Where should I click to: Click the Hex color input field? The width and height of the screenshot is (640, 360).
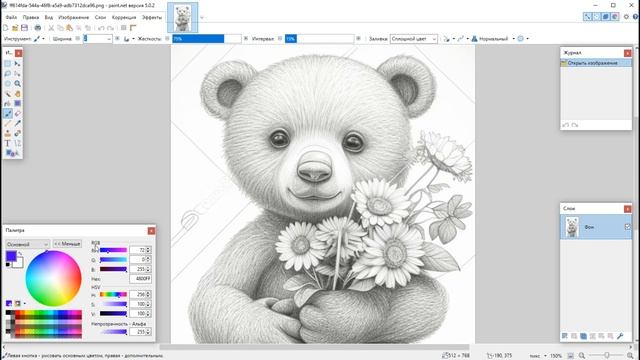click(x=140, y=279)
